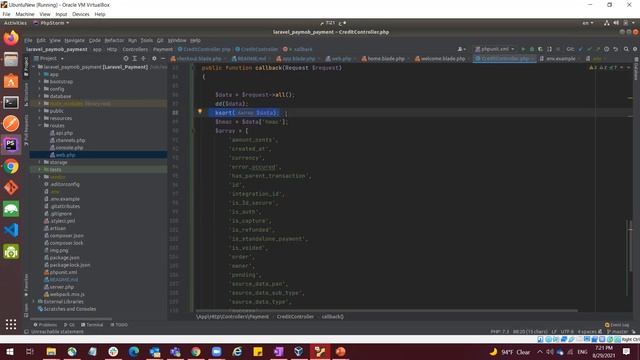Open the Files app in Ubuntu dock
Viewport: 640px width, 360px height.
tap(11, 60)
